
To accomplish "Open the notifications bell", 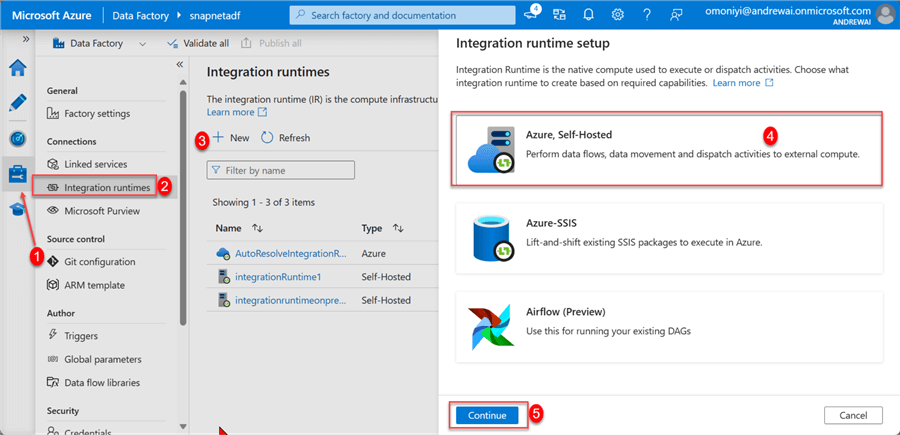I will [588, 15].
